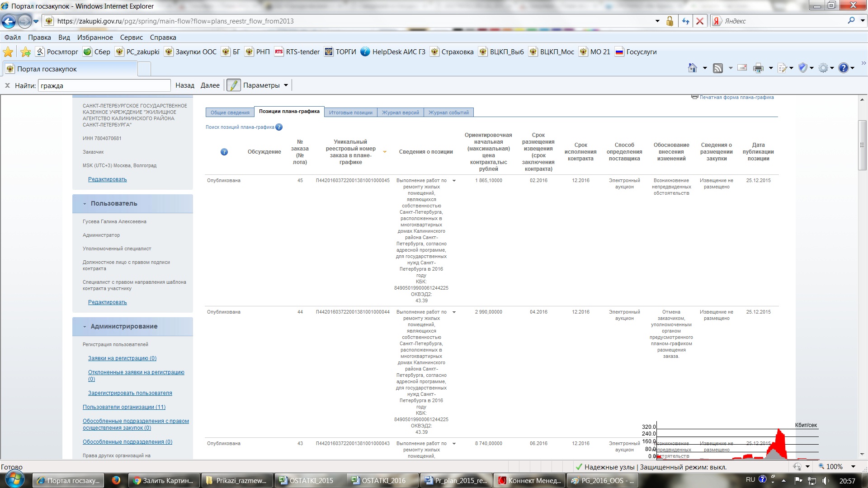
Task: Collapse the Пользователь section
Action: [85, 204]
